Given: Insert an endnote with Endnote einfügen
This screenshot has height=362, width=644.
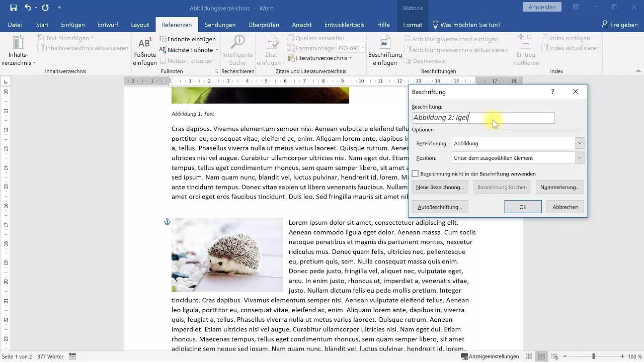Looking at the screenshot, I should [x=189, y=39].
